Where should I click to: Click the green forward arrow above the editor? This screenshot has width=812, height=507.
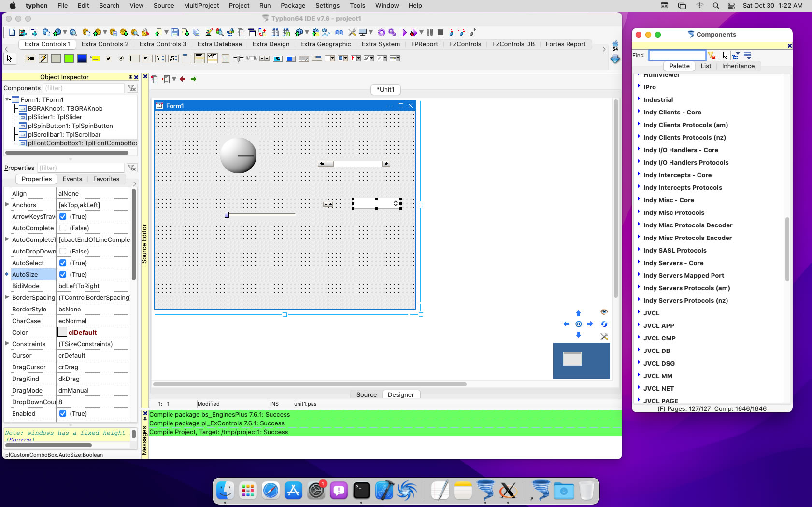click(x=194, y=79)
